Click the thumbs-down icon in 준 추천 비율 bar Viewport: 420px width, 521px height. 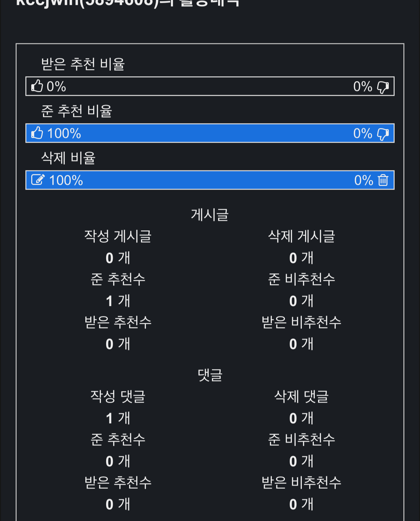click(x=383, y=134)
